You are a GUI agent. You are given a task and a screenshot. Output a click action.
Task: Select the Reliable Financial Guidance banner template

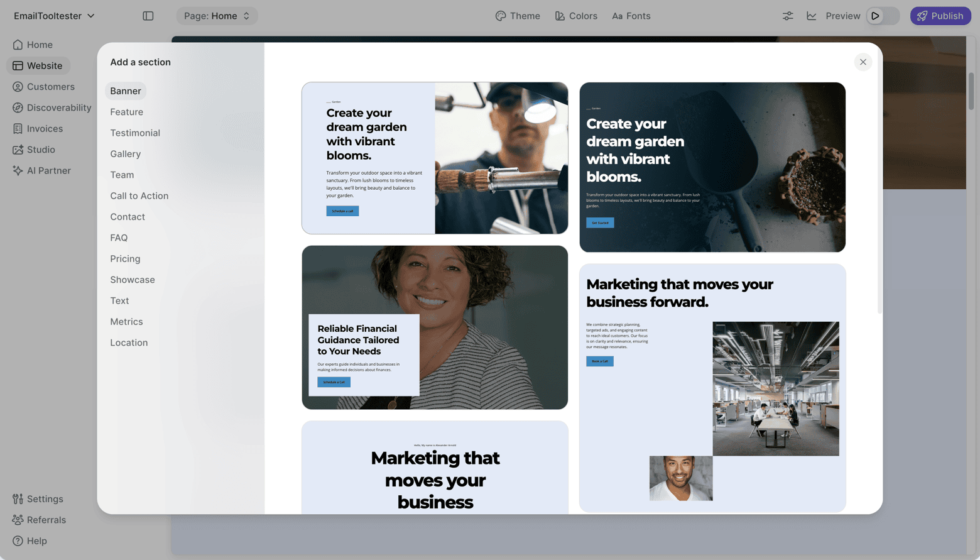tap(435, 327)
